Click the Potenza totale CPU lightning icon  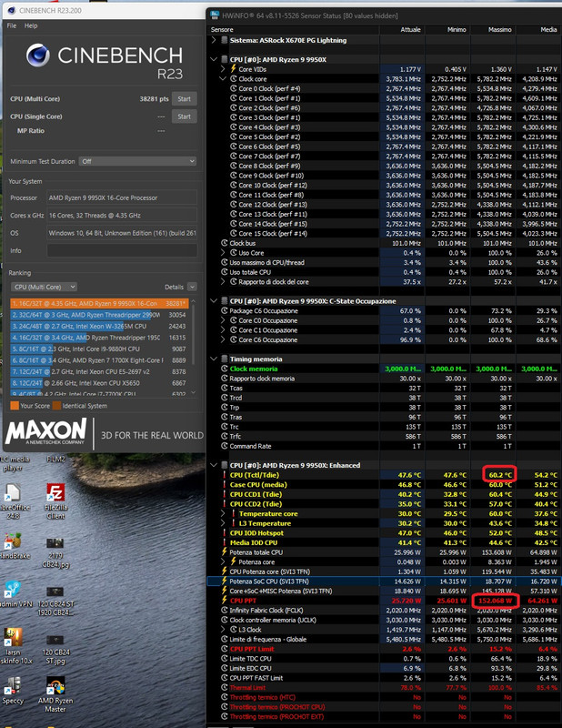tap(225, 552)
